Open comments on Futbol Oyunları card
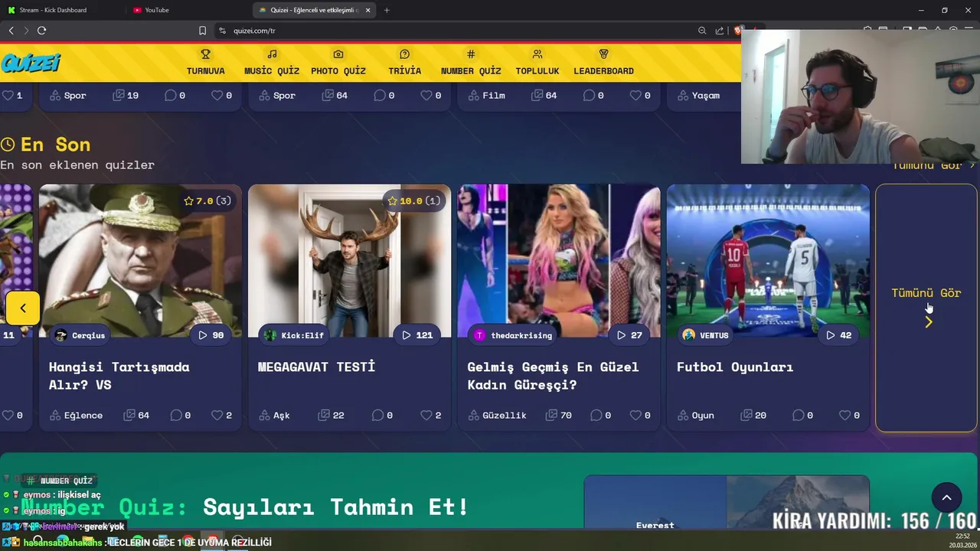The height and width of the screenshot is (551, 980). [x=803, y=415]
